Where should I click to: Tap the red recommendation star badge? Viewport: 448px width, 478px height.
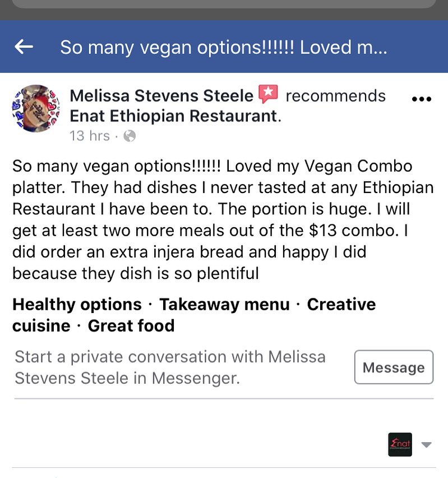coord(268,94)
